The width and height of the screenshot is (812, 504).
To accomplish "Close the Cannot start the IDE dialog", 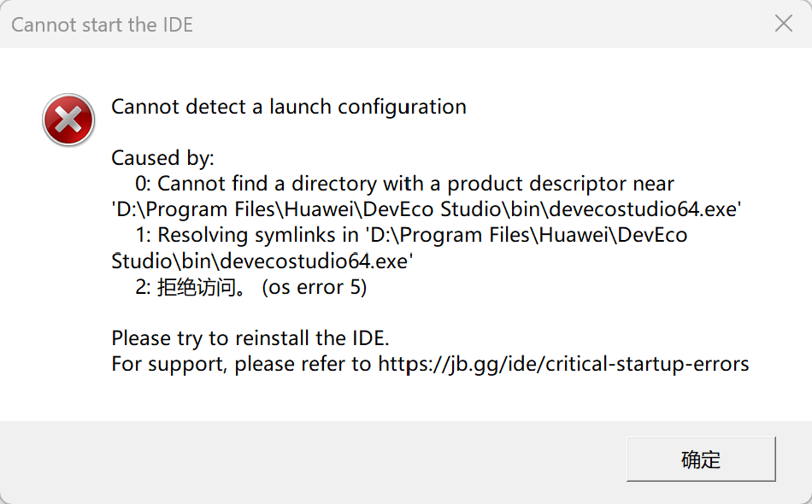I will tap(783, 24).
